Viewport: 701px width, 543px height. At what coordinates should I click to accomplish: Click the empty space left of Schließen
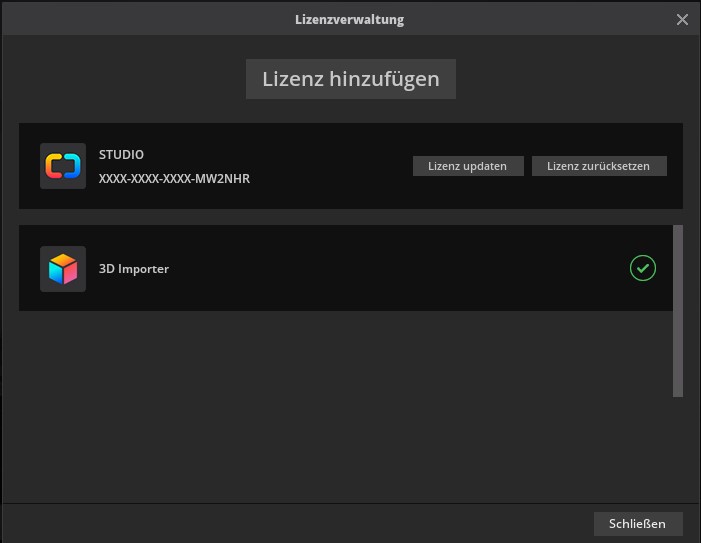300,523
